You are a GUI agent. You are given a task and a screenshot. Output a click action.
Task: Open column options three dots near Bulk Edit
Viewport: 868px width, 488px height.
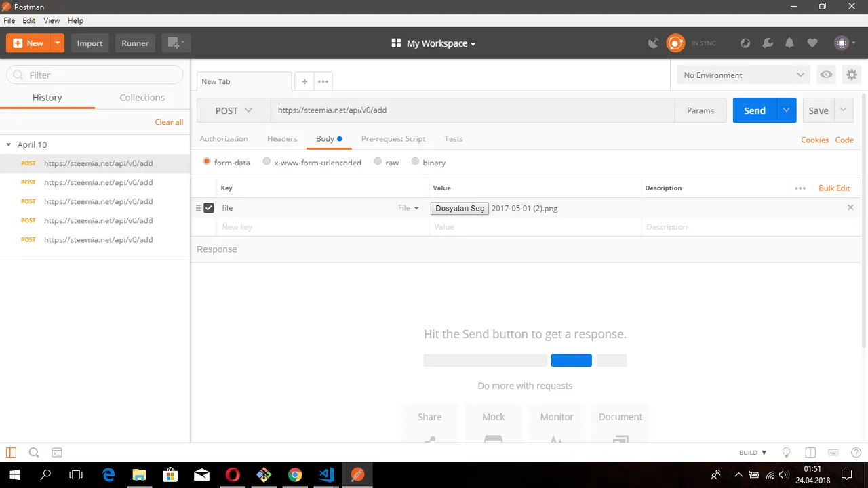click(x=800, y=188)
